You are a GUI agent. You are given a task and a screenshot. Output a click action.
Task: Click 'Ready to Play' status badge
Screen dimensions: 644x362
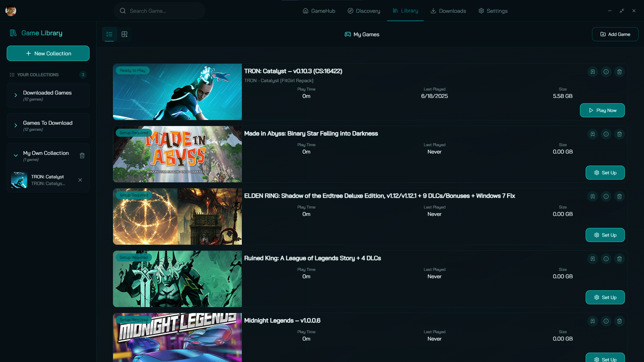[132, 70]
